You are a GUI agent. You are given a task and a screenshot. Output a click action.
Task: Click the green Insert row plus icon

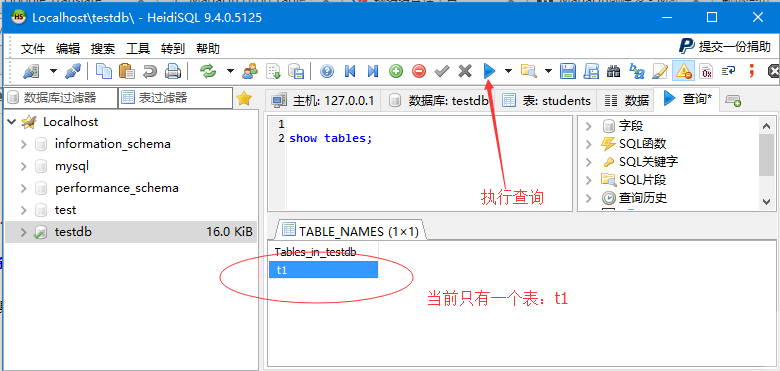(x=396, y=71)
